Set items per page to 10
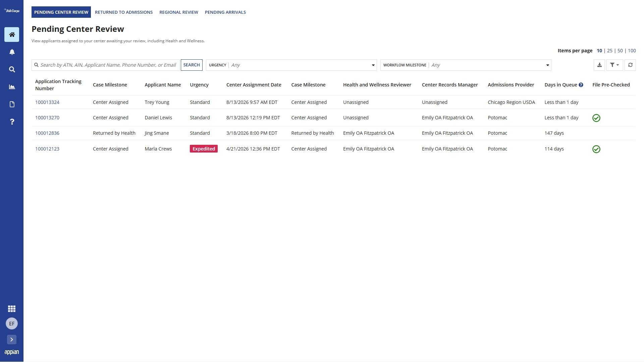644x362 pixels. 599,51
